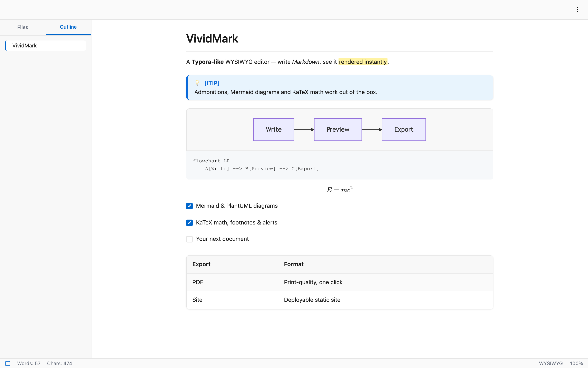Click the Deployable static site cell
588x368 pixels.
point(385,300)
